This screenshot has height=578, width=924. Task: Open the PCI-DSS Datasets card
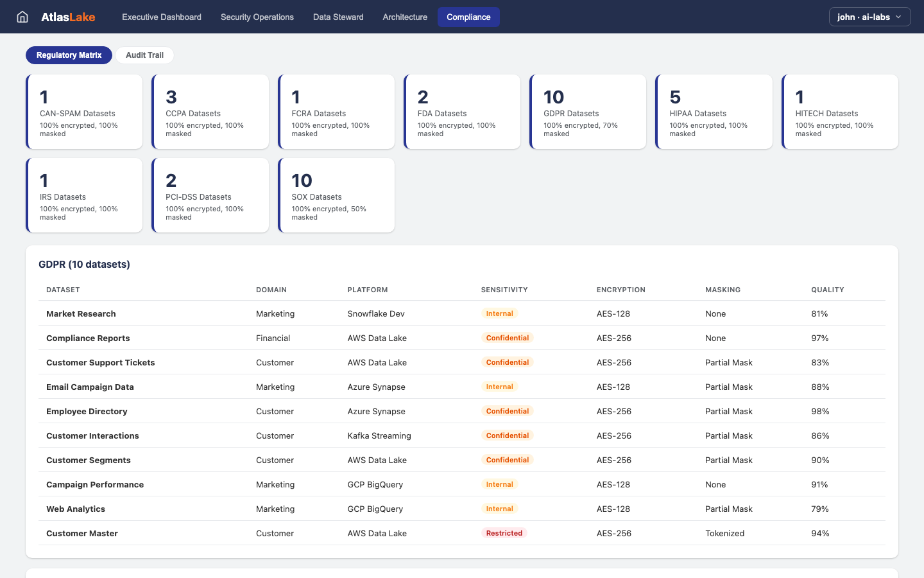tap(210, 195)
